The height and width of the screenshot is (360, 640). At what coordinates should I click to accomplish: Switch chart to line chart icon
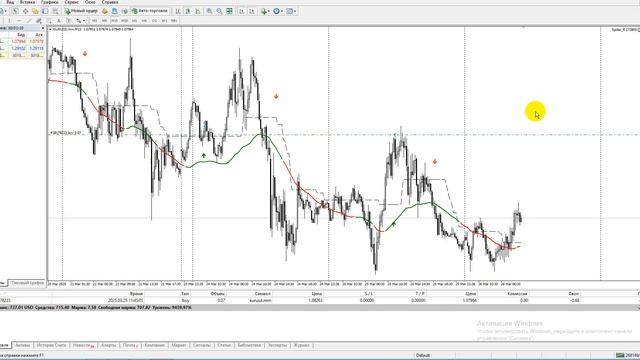[x=198, y=11]
